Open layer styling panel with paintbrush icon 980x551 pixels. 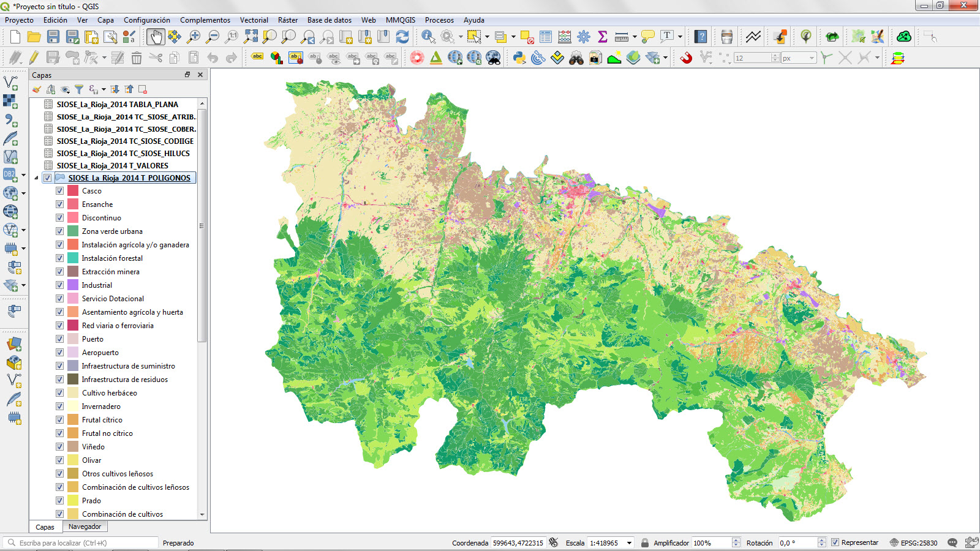pos(37,89)
